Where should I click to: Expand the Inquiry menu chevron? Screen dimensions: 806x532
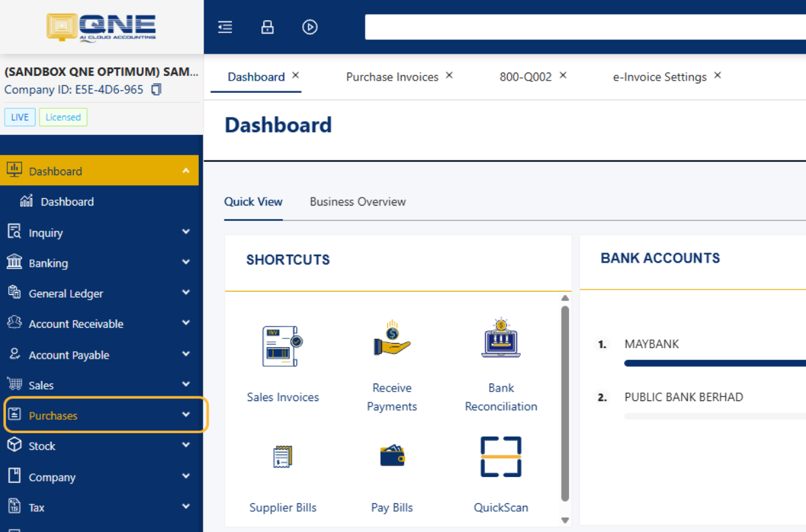click(x=186, y=232)
